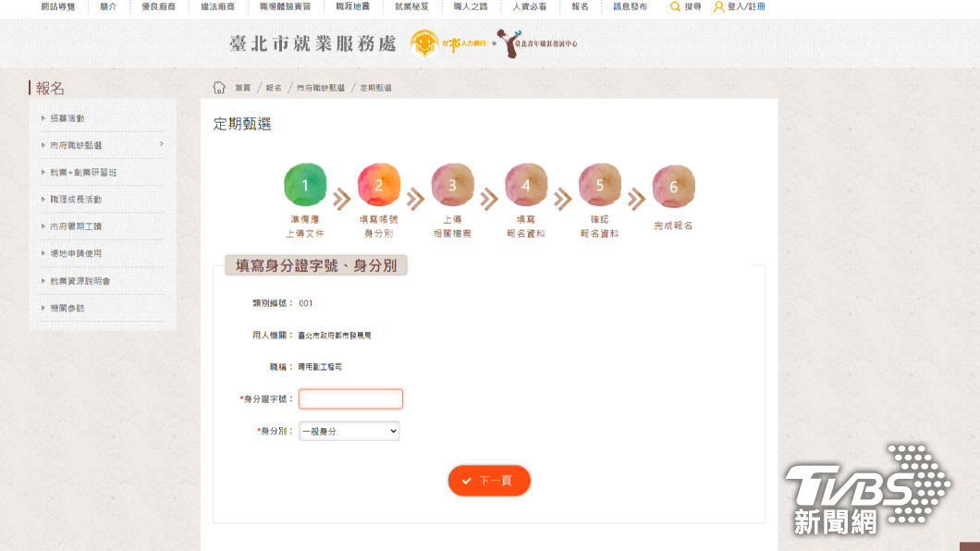Open the 職涯地圖 menu item

(x=352, y=6)
